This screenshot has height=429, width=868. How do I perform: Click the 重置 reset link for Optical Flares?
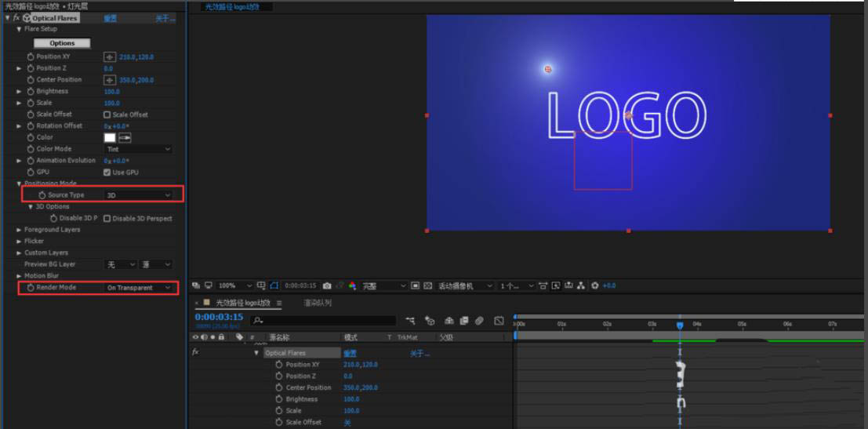[111, 18]
